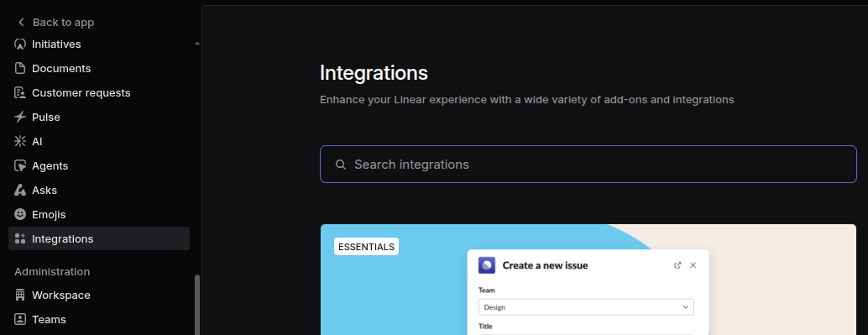
Task: Focus the Search integrations field
Action: coord(588,165)
